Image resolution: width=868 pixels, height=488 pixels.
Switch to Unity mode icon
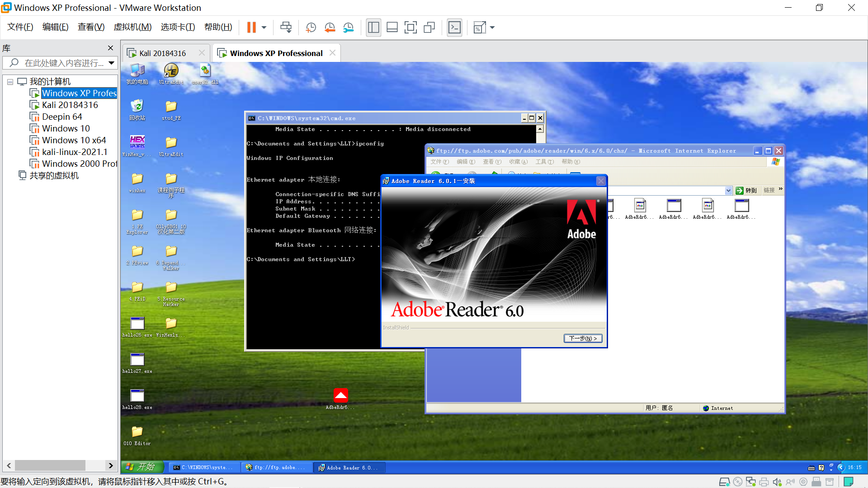point(429,28)
